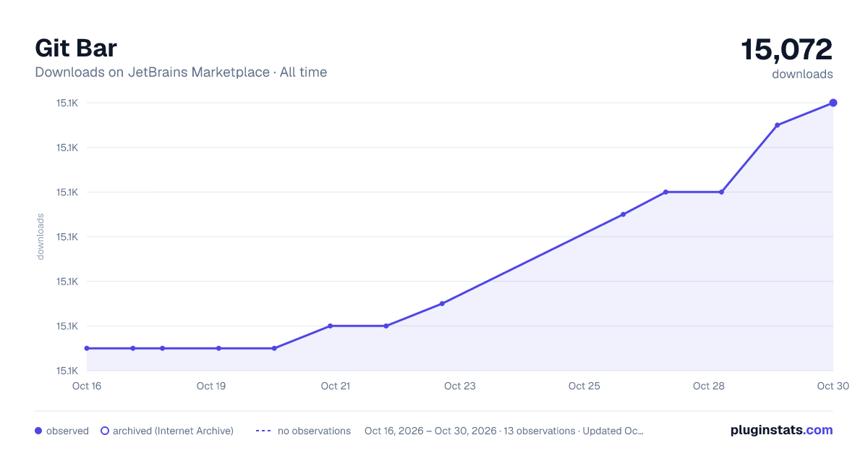Click the Oct 16 axis label
Image resolution: width=868 pixels, height=456 pixels.
87,386
